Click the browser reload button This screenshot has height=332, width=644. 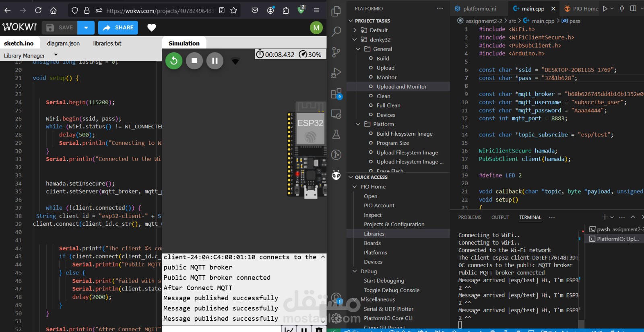click(x=38, y=10)
